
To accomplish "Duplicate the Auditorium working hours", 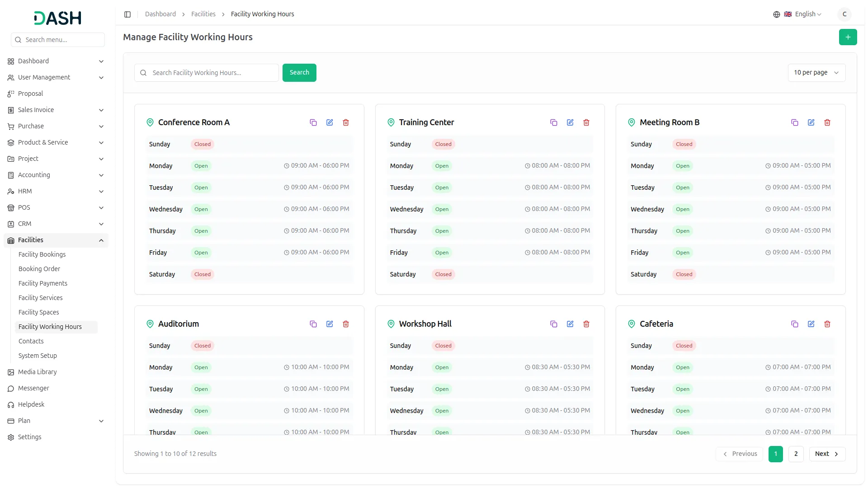I will click(x=313, y=324).
